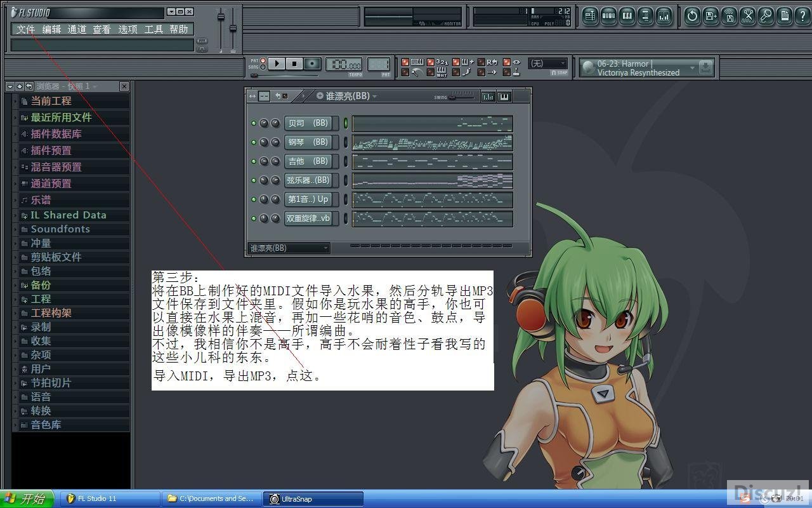Open the 通道 menu
Image resolution: width=812 pixels, height=508 pixels.
coord(77,29)
